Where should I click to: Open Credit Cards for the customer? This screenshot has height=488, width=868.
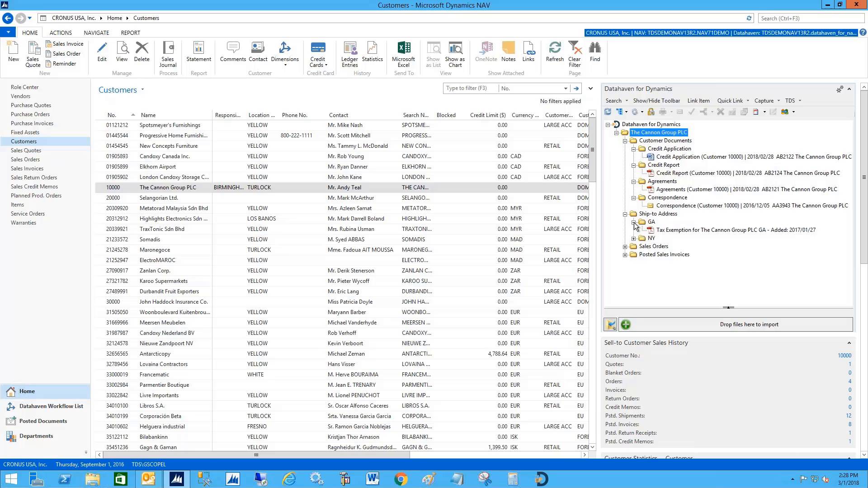318,53
